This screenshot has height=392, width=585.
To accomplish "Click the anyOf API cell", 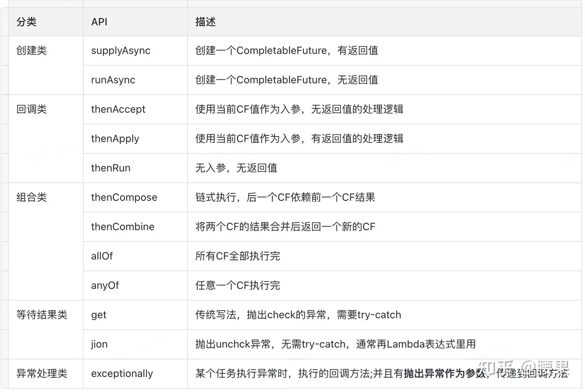I will coord(105,286).
